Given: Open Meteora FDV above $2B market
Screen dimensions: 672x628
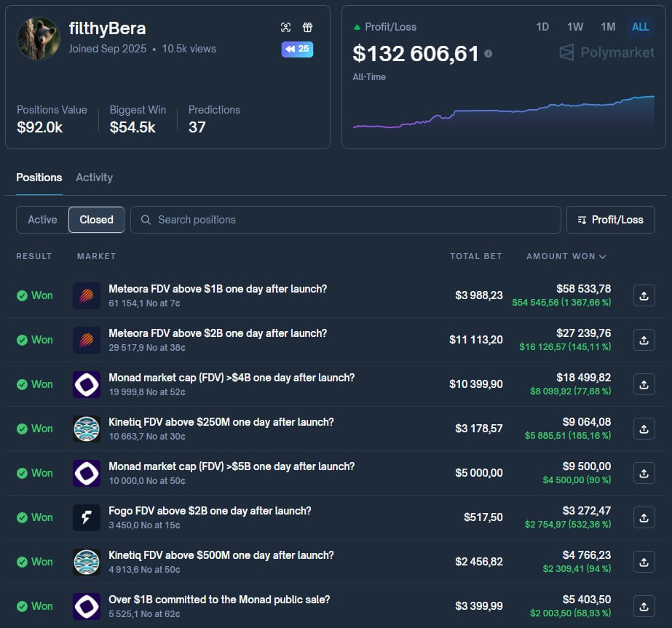Looking at the screenshot, I should pos(218,333).
